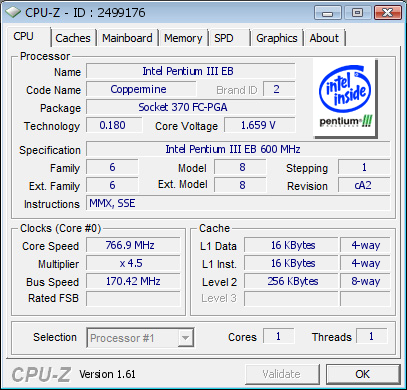Close the CPU-Z window

click(x=387, y=13)
